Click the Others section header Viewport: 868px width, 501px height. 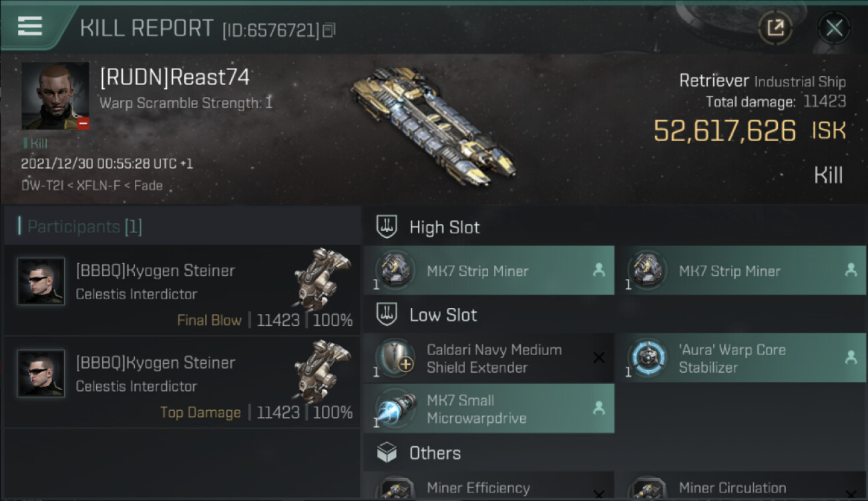[435, 453]
